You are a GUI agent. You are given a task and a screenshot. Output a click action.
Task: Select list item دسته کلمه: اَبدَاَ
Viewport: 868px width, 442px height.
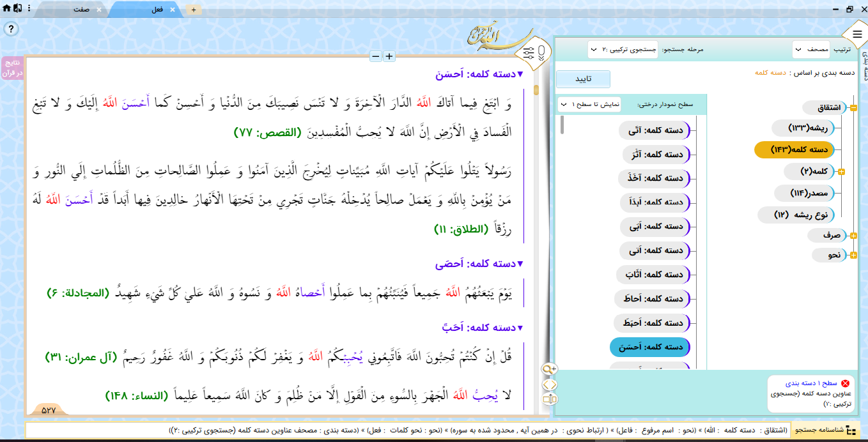[655, 202]
